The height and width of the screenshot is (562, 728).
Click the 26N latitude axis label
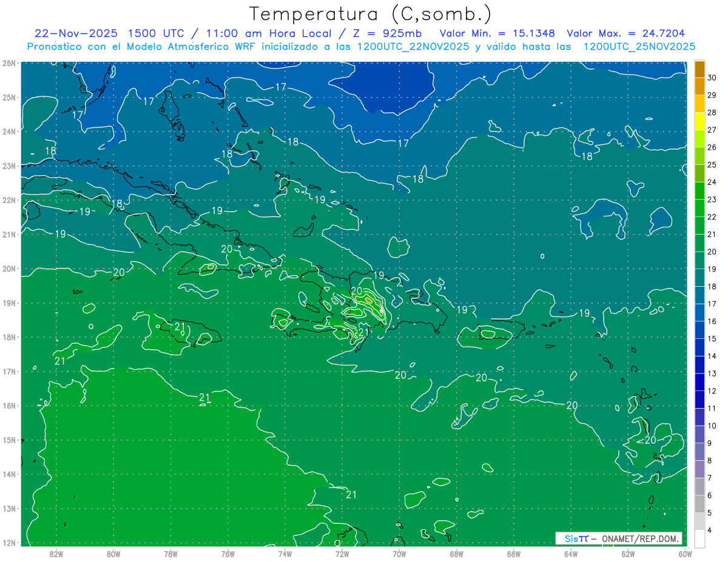[x=8, y=62]
